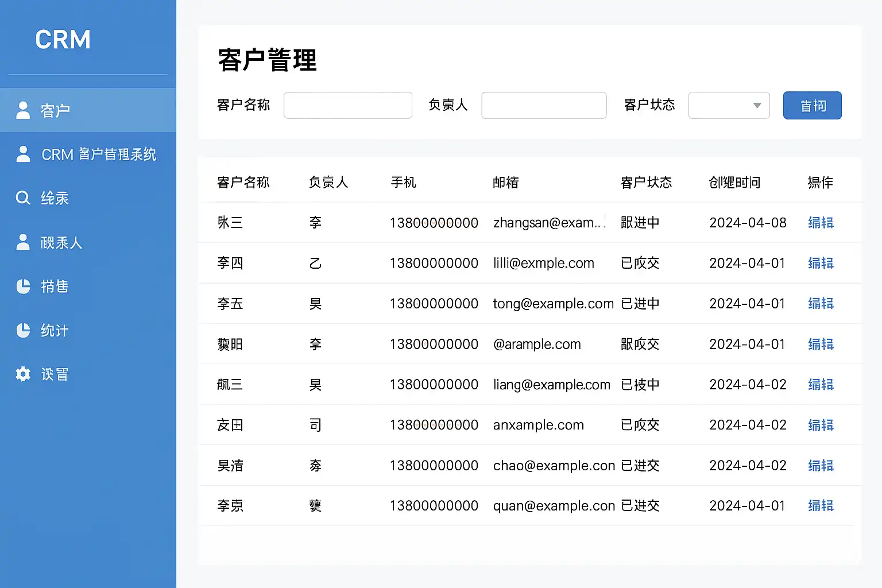This screenshot has height=588, width=882.
Task: Focus the 负责人 filter input field
Action: pos(544,106)
